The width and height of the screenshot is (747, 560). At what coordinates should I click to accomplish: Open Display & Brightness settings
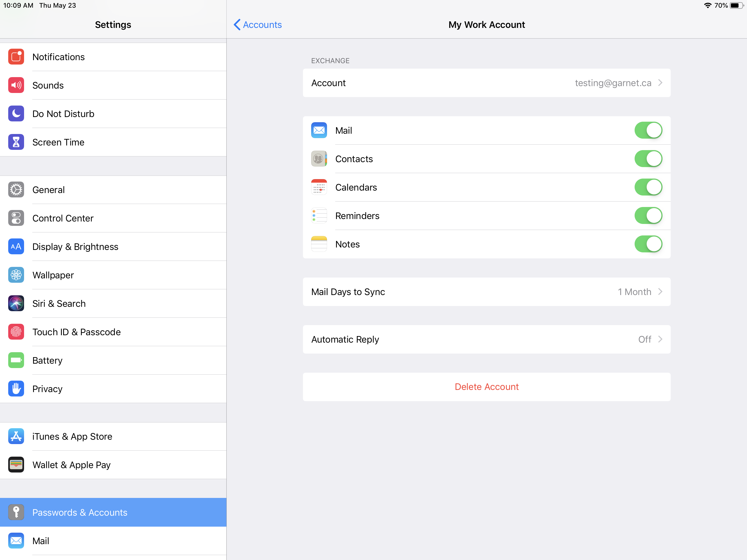point(75,247)
